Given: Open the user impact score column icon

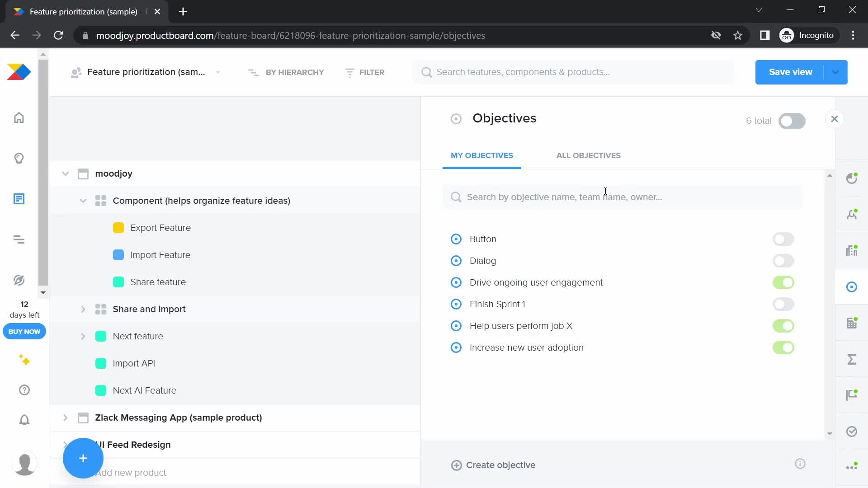Looking at the screenshot, I should click(x=852, y=178).
